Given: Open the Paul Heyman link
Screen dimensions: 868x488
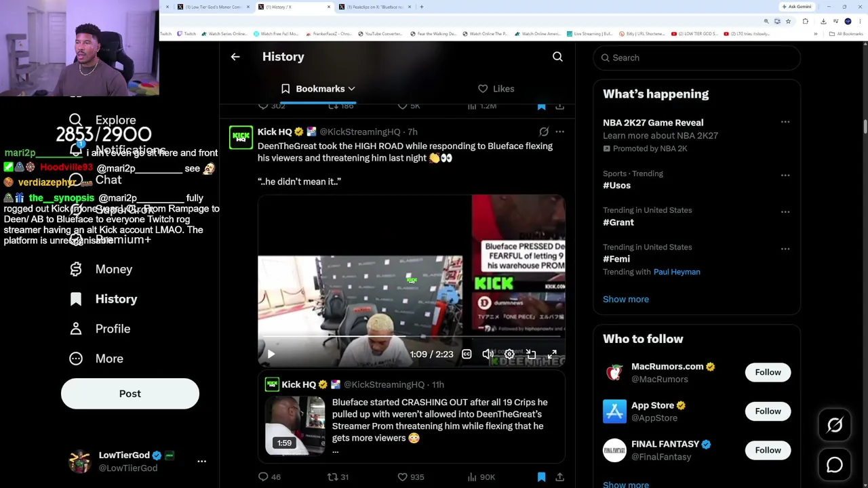Looking at the screenshot, I should [x=677, y=272].
